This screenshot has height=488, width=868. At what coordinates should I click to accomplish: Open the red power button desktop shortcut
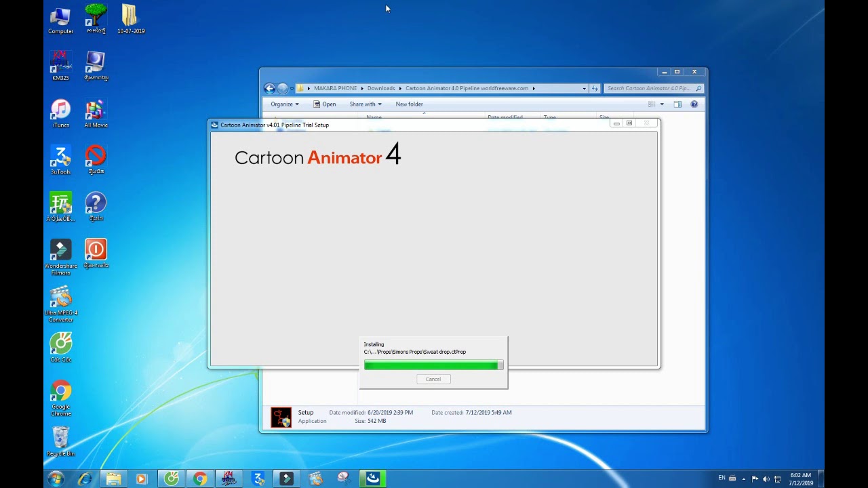click(x=96, y=253)
